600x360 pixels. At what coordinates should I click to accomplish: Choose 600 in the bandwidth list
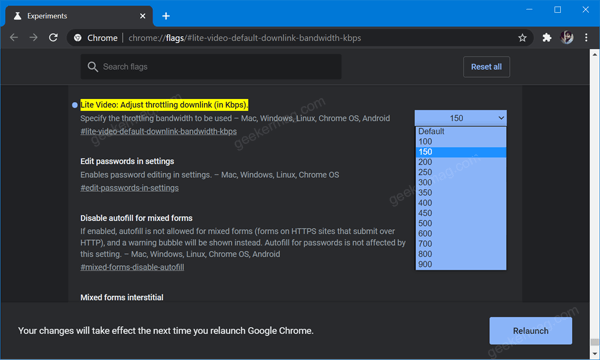461,233
